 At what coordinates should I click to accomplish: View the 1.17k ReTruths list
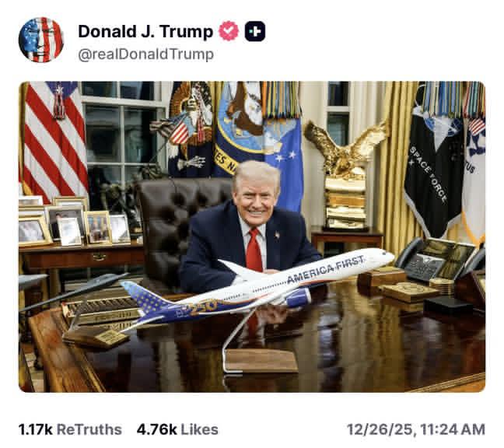[x=70, y=429]
